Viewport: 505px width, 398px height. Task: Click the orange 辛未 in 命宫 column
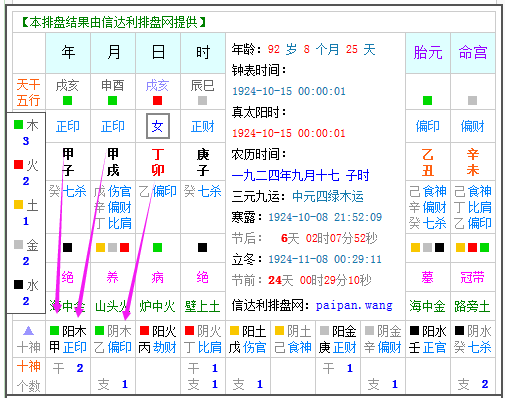coord(473,162)
